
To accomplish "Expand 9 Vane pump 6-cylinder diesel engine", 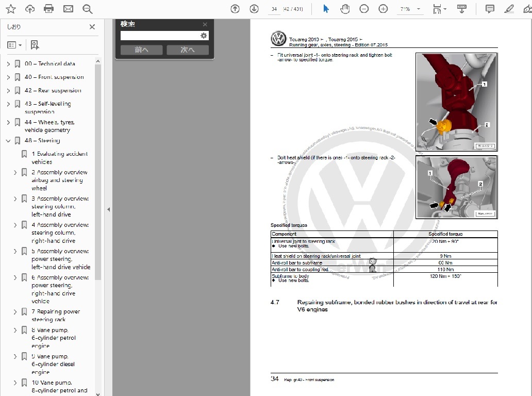I will (15, 357).
